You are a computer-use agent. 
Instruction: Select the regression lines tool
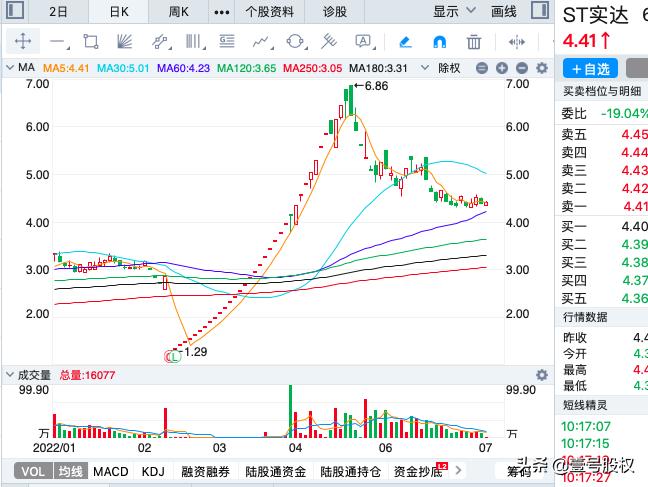pyautogui.click(x=329, y=41)
